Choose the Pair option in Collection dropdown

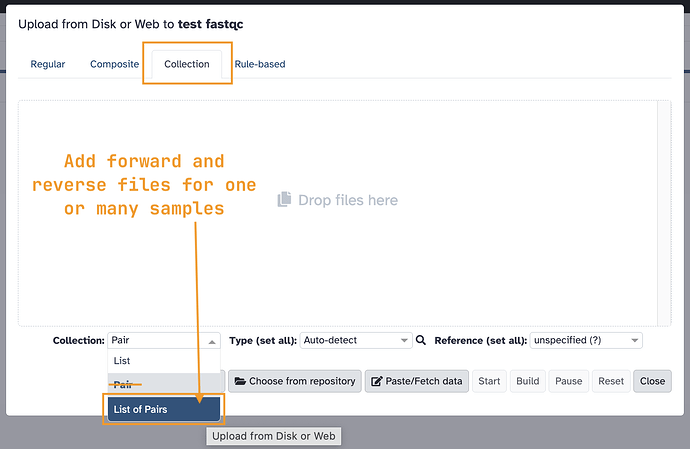click(x=164, y=384)
